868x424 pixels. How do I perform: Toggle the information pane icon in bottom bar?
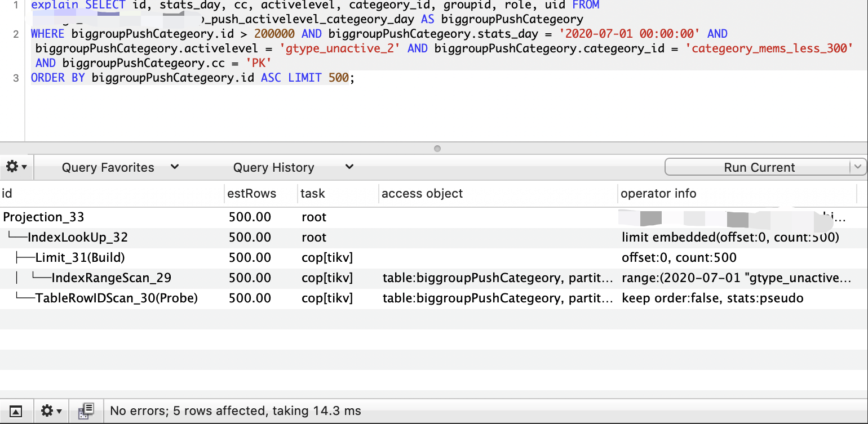16,411
